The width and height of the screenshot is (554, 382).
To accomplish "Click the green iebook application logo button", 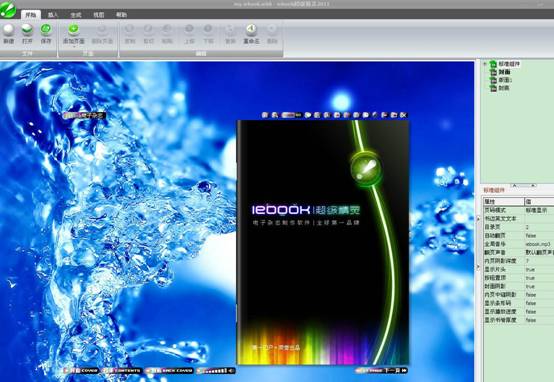I will pos(8,9).
